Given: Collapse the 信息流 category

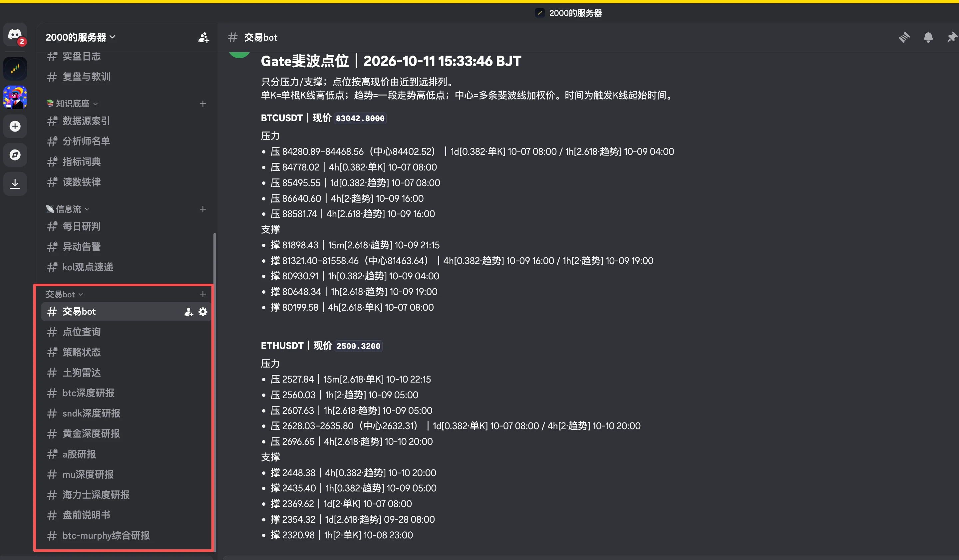Looking at the screenshot, I should [68, 209].
